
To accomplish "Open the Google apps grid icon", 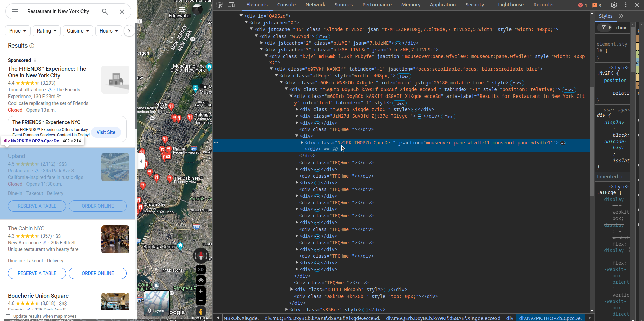I will pyautogui.click(x=182, y=9).
